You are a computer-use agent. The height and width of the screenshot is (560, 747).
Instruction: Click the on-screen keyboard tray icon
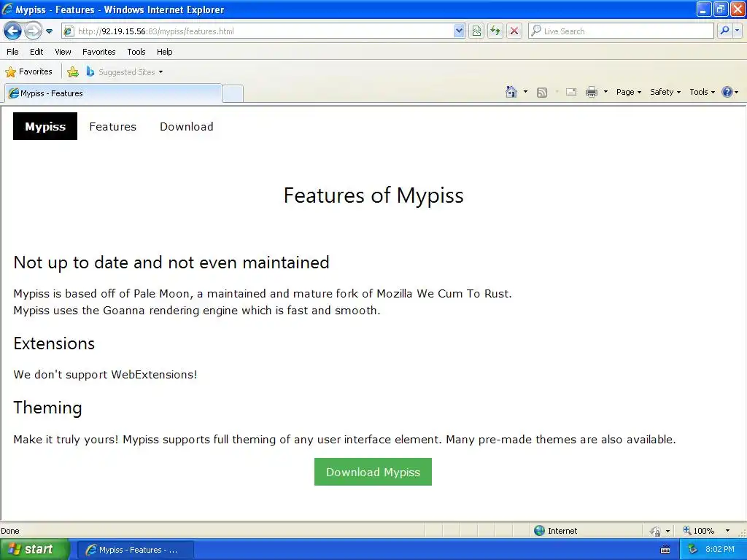coord(665,550)
